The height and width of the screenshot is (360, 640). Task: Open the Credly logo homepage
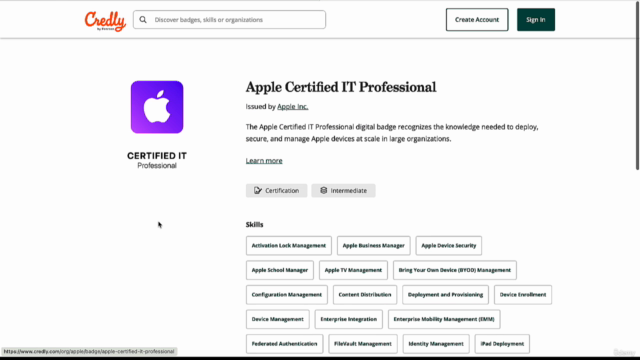coord(105,21)
